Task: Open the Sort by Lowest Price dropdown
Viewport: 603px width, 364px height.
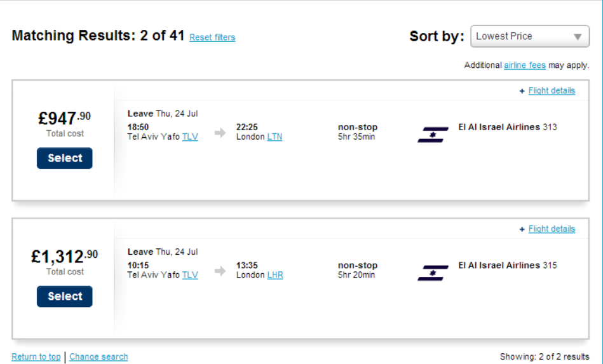Action: point(529,37)
